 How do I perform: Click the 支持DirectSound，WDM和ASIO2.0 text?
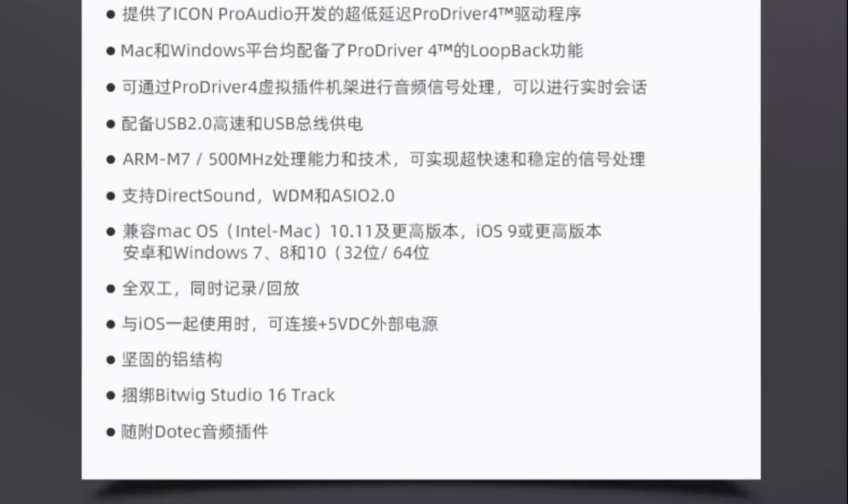258,196
